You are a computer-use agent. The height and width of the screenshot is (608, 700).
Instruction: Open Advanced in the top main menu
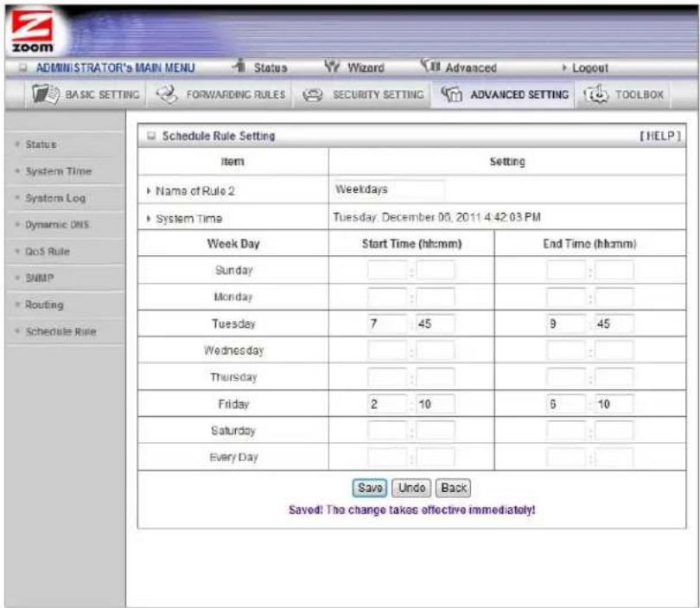tap(471, 68)
